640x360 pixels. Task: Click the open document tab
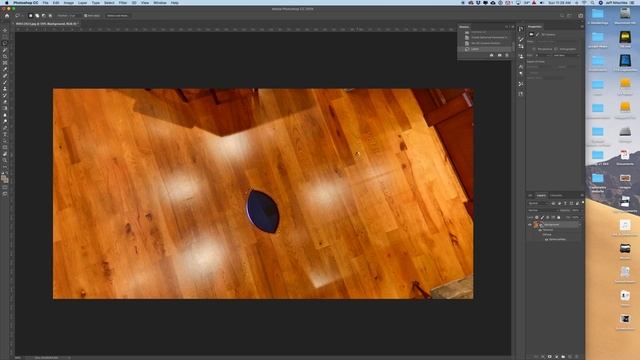pyautogui.click(x=46, y=24)
